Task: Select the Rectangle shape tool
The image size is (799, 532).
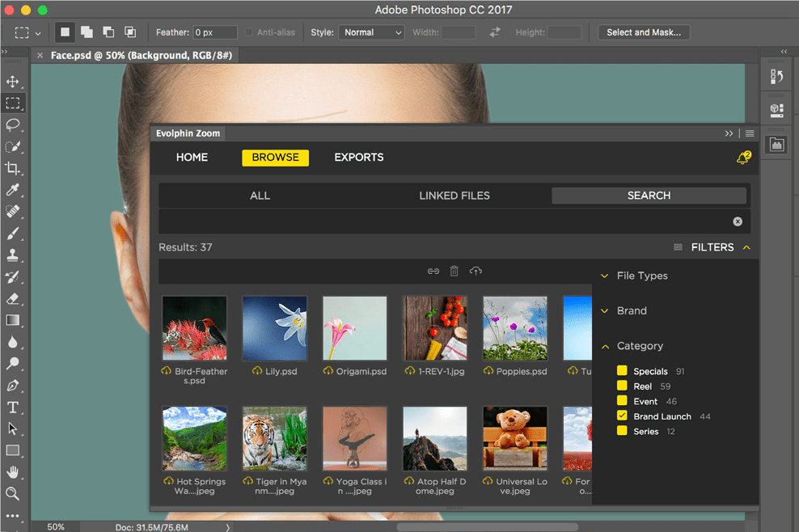Action: pyautogui.click(x=13, y=450)
